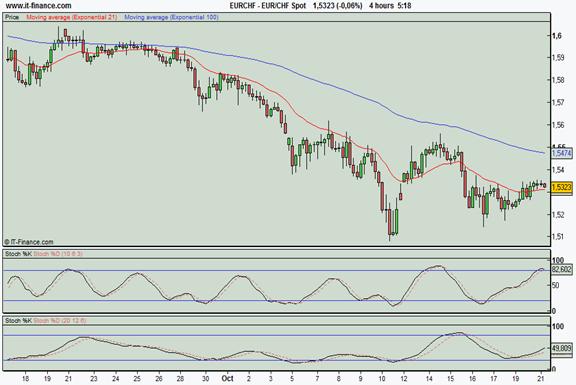Click the Stoch %K (10 6 3) panel label
This screenshot has height=385, width=576.
click(x=44, y=253)
